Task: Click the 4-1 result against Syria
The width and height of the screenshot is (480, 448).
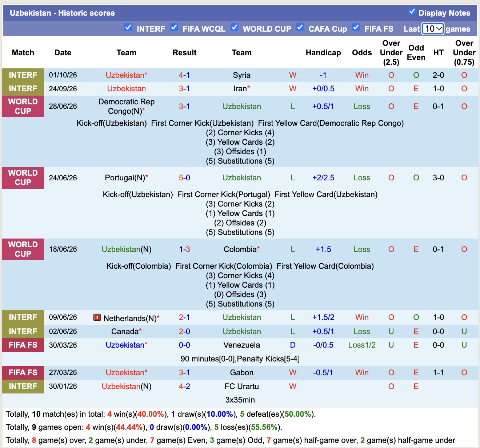Action: (184, 75)
